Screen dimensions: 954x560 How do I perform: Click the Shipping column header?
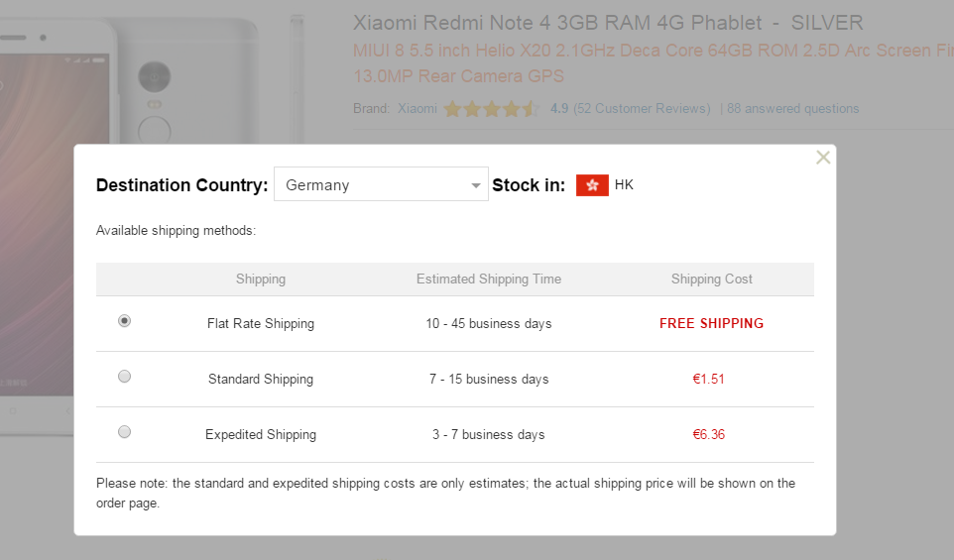click(x=261, y=280)
